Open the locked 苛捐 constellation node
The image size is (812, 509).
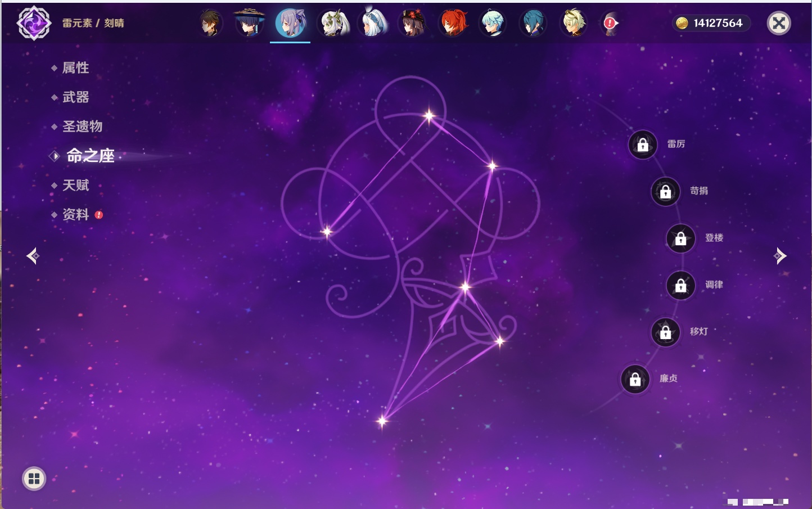tap(666, 191)
